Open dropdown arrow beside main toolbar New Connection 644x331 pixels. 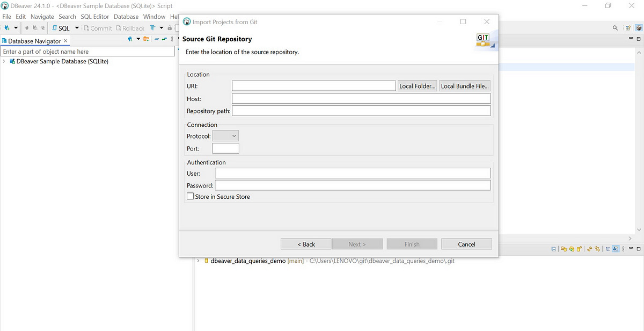(x=16, y=28)
